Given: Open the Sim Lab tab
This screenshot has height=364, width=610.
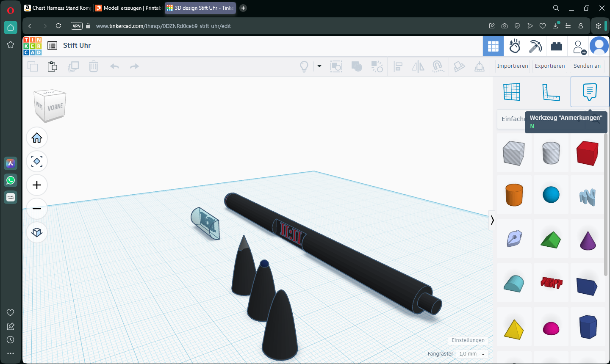Looking at the screenshot, I should click(x=515, y=46).
